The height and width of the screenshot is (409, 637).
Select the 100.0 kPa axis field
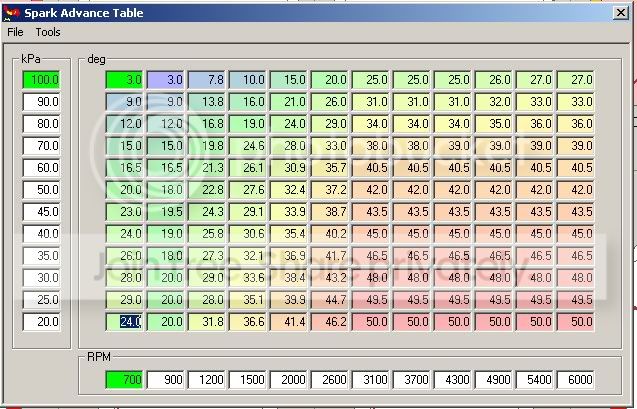[x=41, y=80]
